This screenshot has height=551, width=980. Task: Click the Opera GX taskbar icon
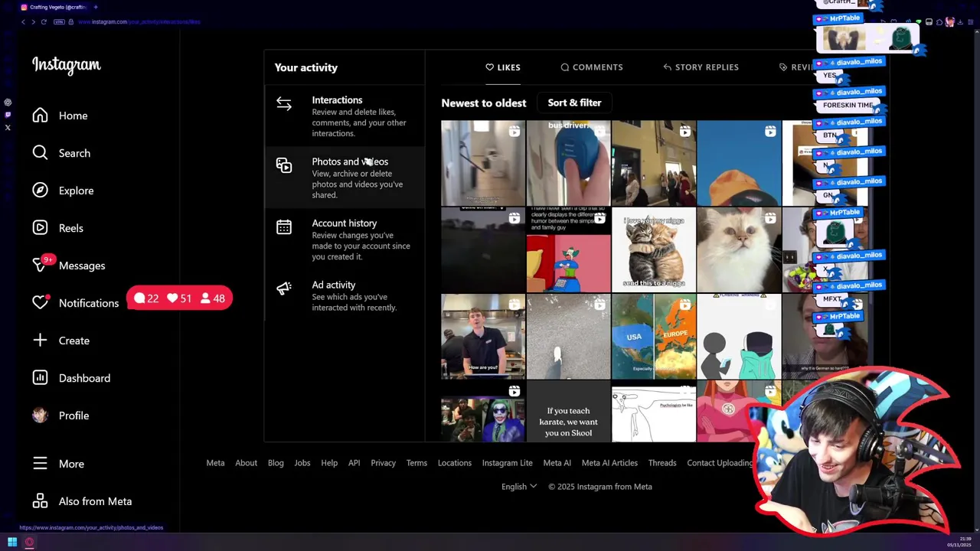[29, 542]
